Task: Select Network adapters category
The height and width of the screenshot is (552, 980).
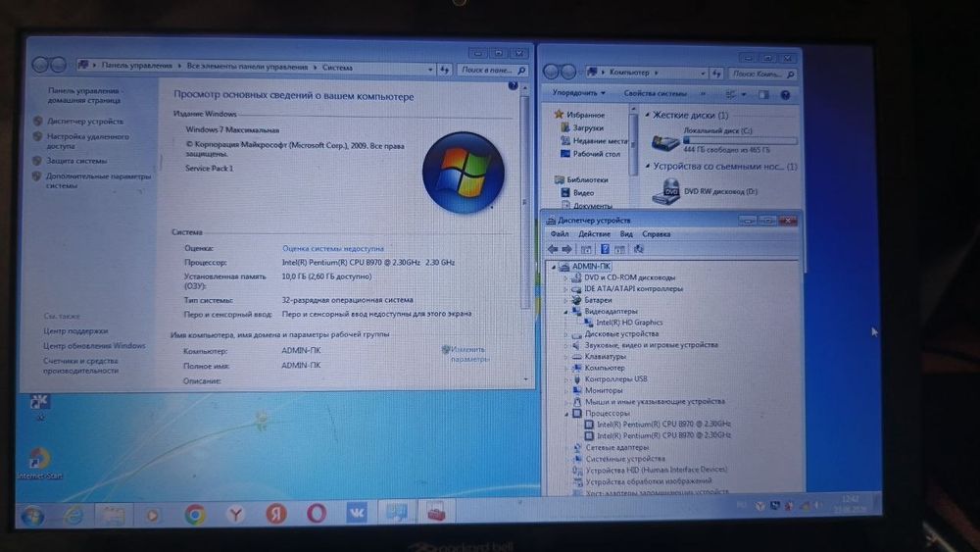Action: tap(616, 448)
